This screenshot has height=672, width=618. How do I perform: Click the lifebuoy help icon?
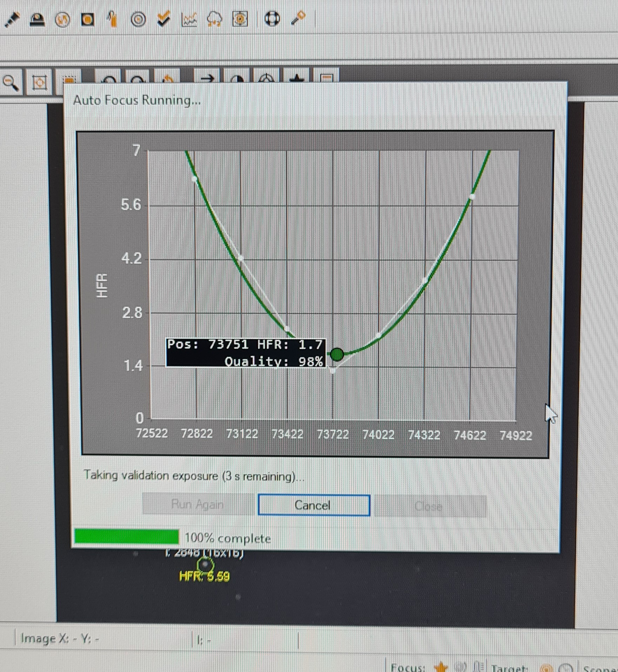pyautogui.click(x=272, y=19)
